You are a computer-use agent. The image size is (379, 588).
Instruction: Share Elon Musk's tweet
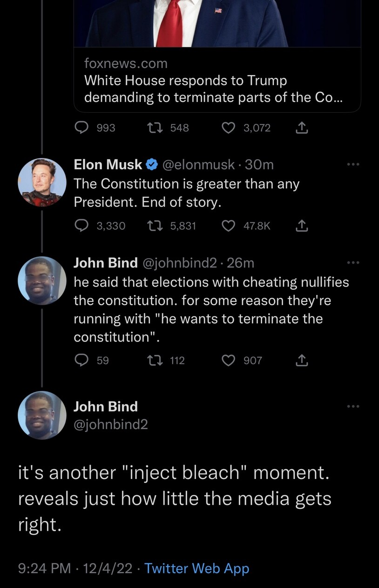coord(301,226)
